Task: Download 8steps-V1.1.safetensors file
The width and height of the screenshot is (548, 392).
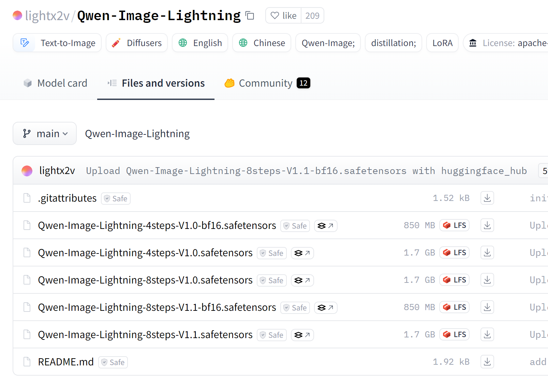Action: [487, 334]
